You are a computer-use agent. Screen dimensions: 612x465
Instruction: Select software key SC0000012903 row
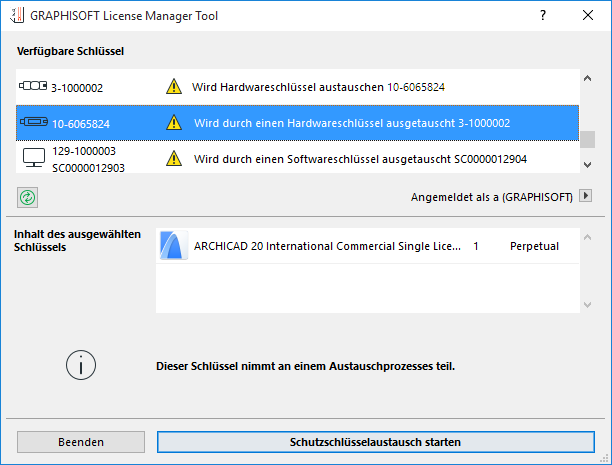[300, 157]
